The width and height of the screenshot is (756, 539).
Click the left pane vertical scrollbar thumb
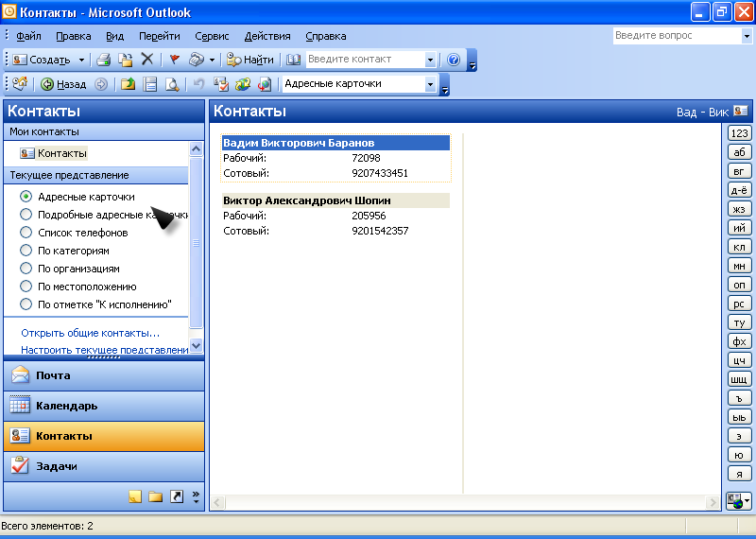(196, 243)
